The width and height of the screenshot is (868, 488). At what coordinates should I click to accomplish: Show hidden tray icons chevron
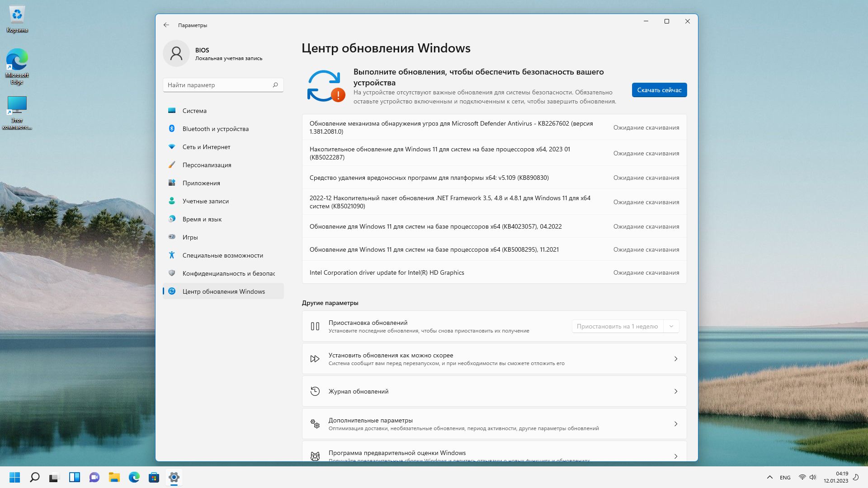click(770, 477)
